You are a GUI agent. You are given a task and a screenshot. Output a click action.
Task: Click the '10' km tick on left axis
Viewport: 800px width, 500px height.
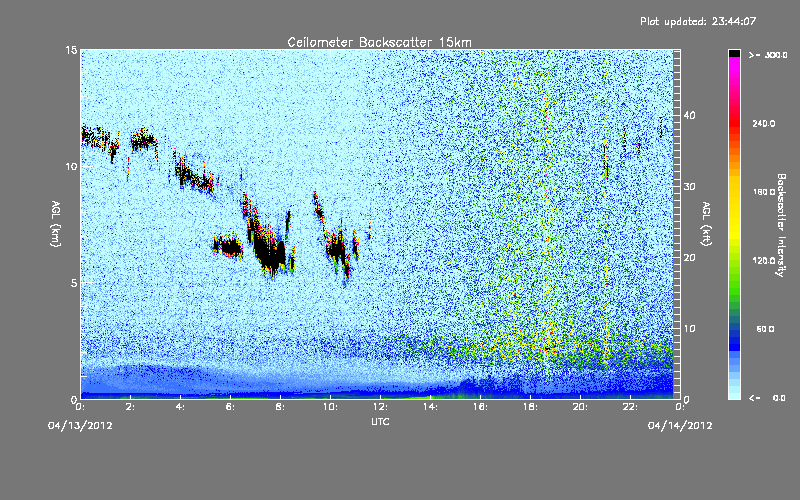(71, 166)
